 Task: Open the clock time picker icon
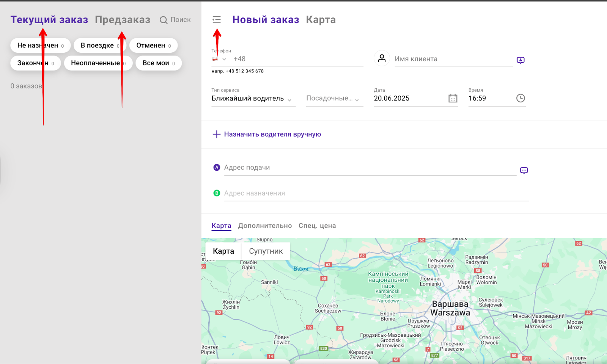click(521, 98)
